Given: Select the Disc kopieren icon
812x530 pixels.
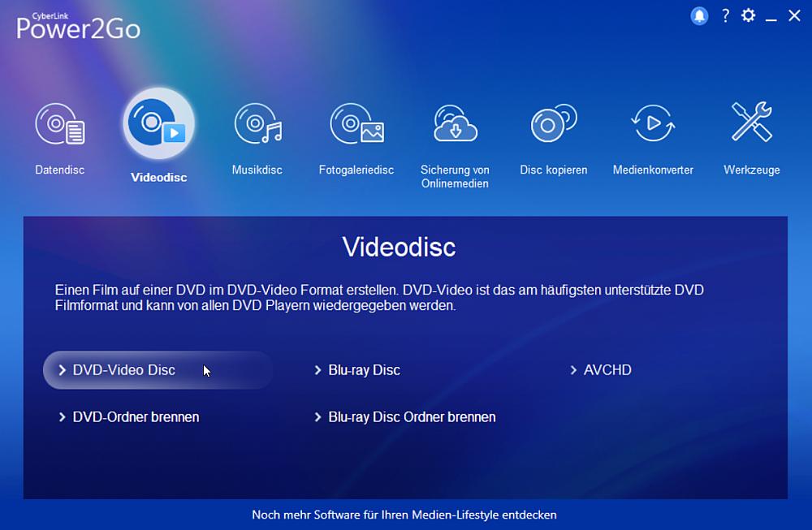Looking at the screenshot, I should click(x=553, y=123).
